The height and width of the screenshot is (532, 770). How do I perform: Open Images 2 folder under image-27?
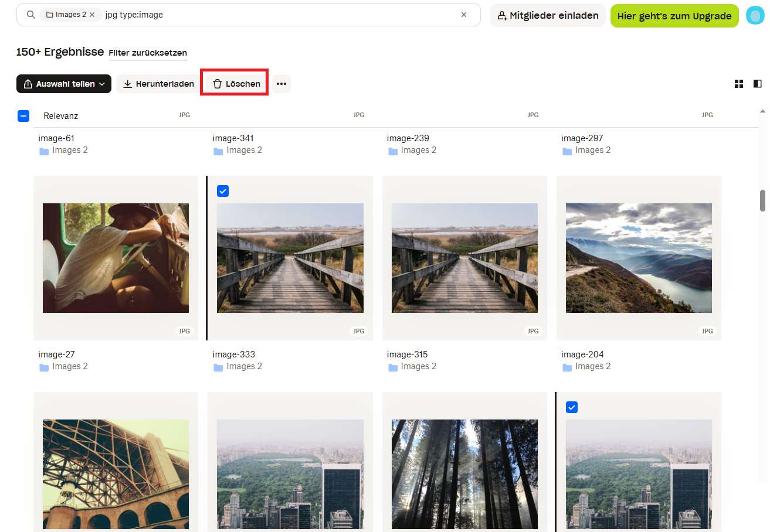(69, 366)
